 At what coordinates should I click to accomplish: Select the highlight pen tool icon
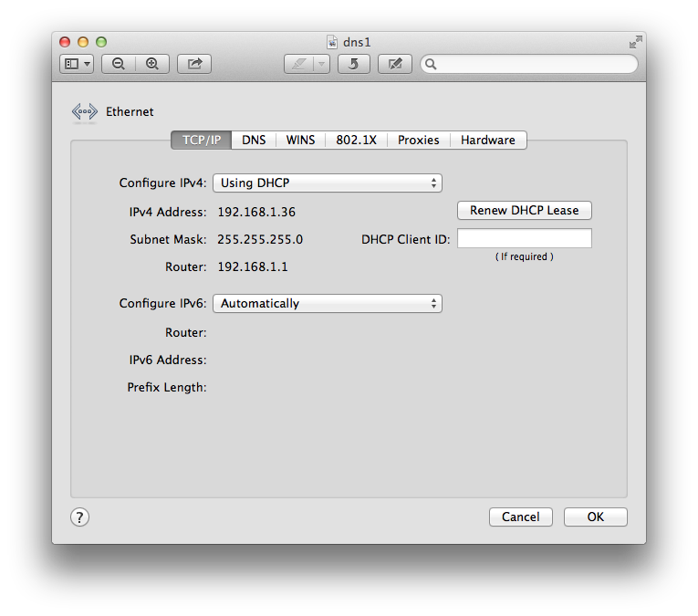point(298,64)
